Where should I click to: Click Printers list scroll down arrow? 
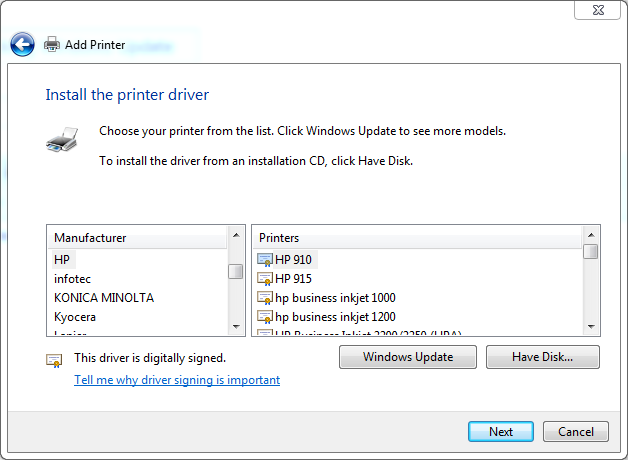tap(591, 327)
